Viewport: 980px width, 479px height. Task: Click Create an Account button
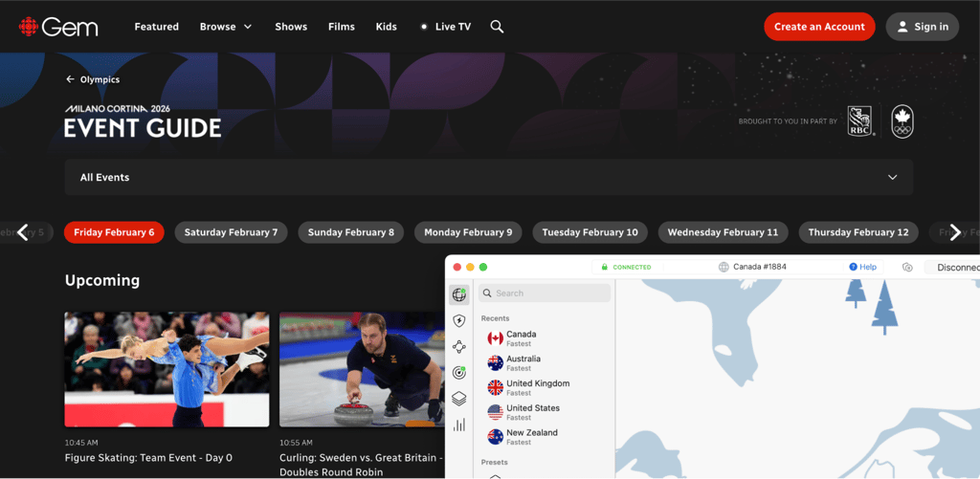click(x=819, y=27)
